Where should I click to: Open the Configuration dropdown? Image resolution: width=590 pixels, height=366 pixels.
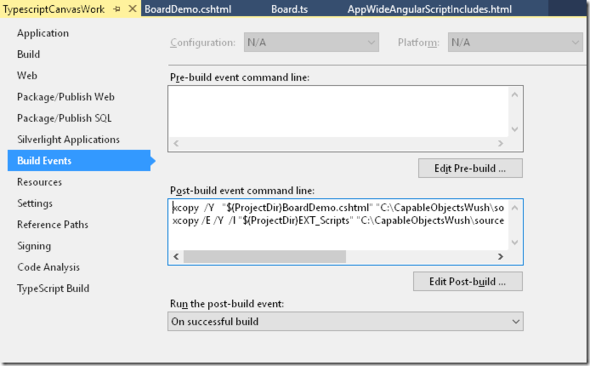click(311, 42)
